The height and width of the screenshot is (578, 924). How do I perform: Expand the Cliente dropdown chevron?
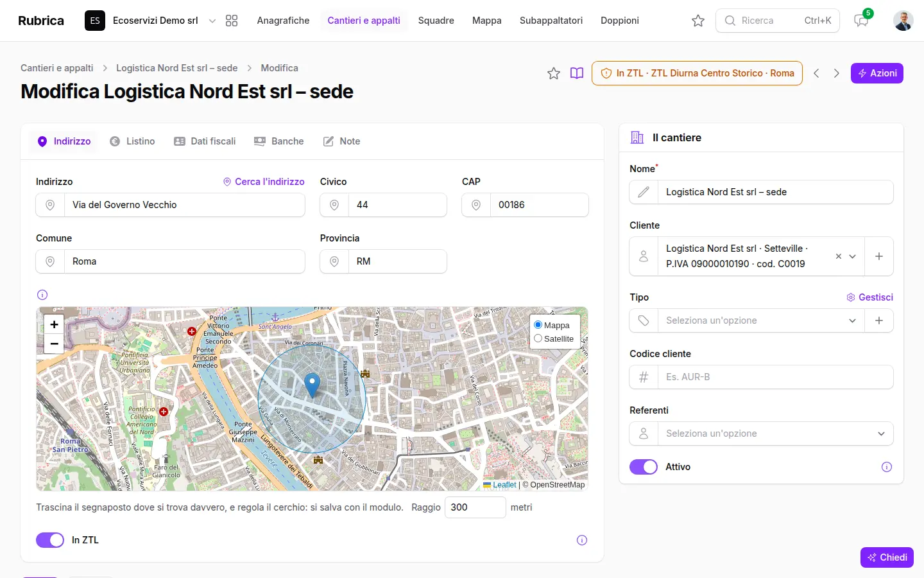[853, 256]
